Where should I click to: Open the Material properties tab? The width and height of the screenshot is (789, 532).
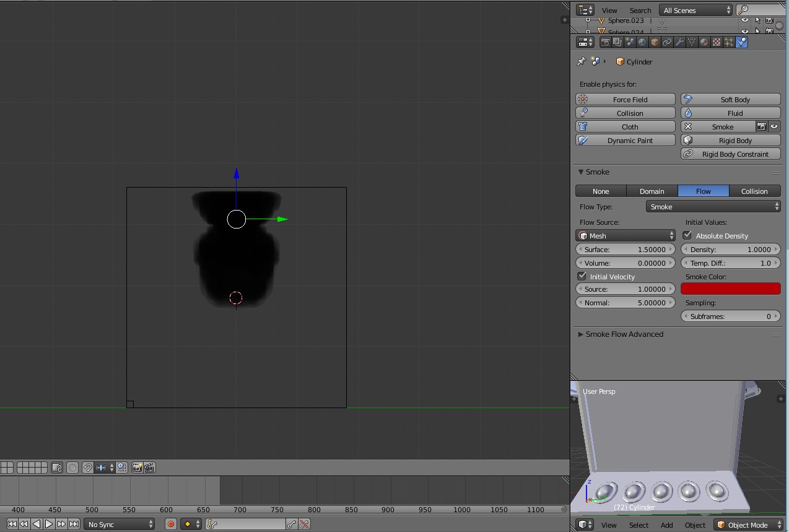[x=704, y=42]
